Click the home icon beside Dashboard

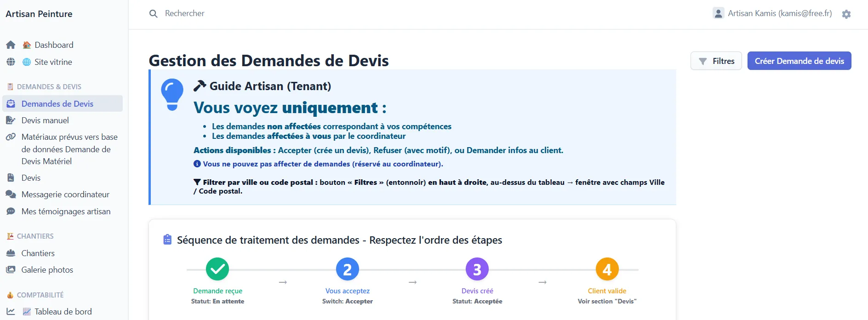click(x=11, y=45)
